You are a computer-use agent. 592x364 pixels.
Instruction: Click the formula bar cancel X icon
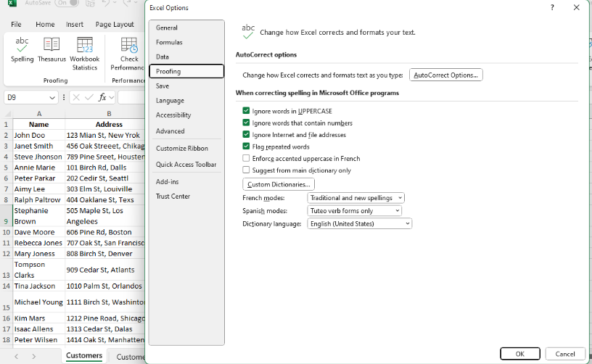click(x=75, y=97)
